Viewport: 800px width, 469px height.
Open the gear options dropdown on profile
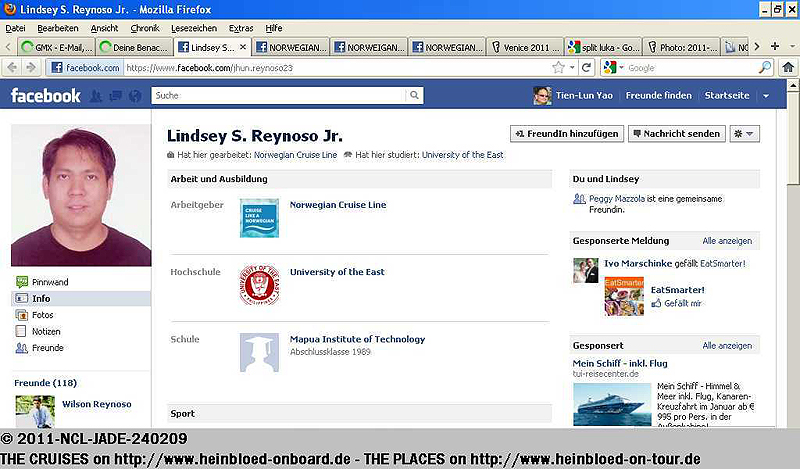744,134
